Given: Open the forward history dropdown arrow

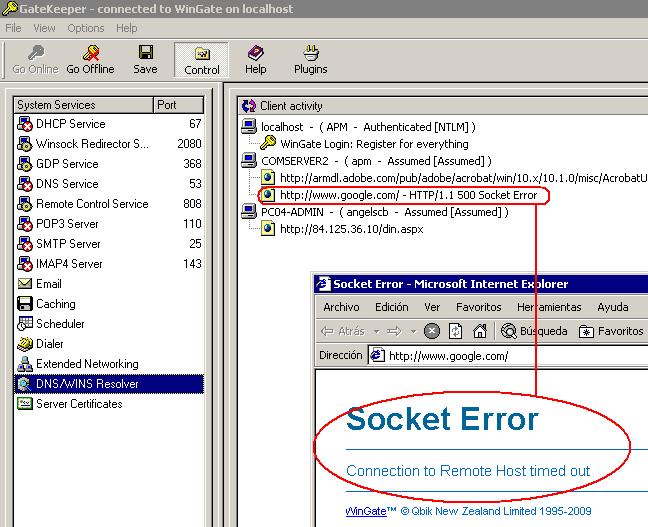Looking at the screenshot, I should tap(413, 331).
